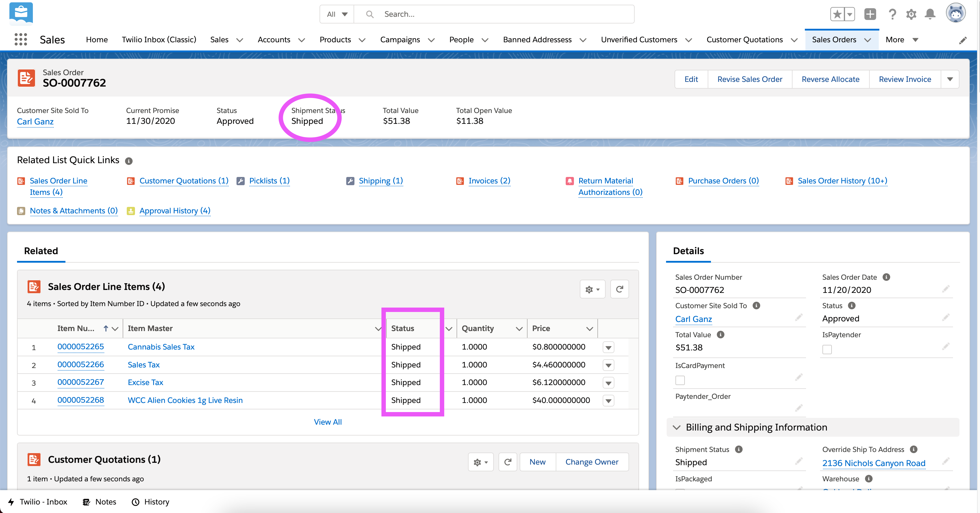Open the All search scope dropdown

[x=337, y=14]
